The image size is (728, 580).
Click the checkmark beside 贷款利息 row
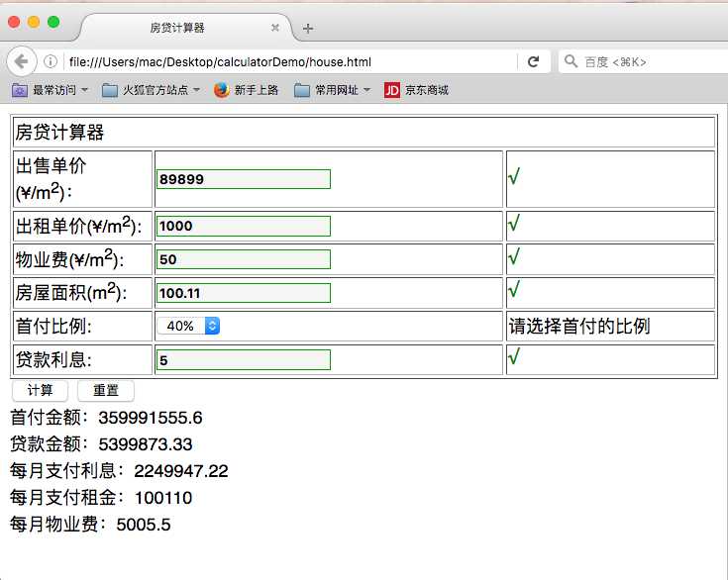[x=513, y=356]
